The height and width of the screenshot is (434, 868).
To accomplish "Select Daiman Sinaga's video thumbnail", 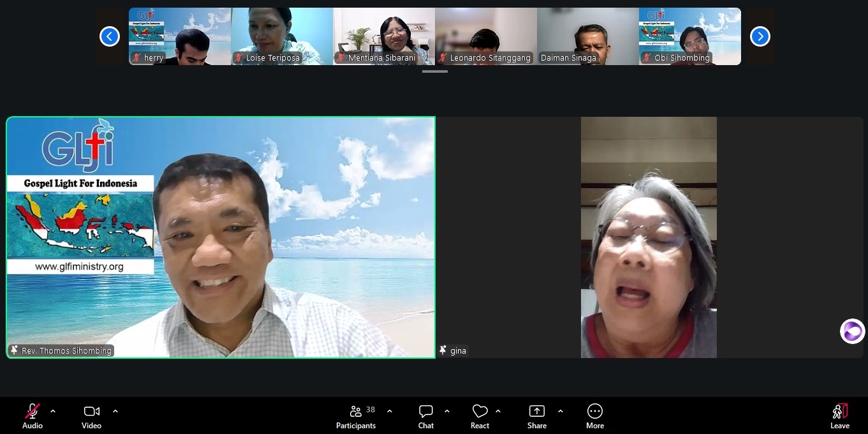I will 588,36.
